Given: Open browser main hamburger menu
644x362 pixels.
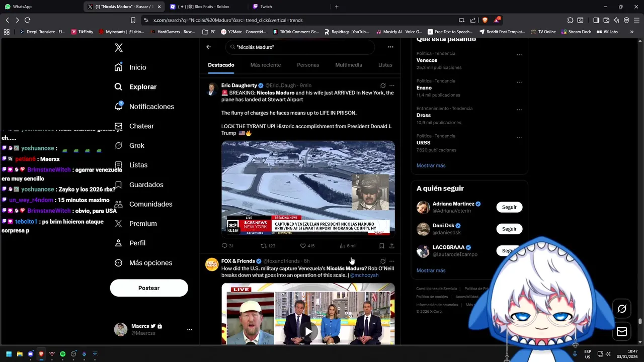Looking at the screenshot, I should pos(636,20).
